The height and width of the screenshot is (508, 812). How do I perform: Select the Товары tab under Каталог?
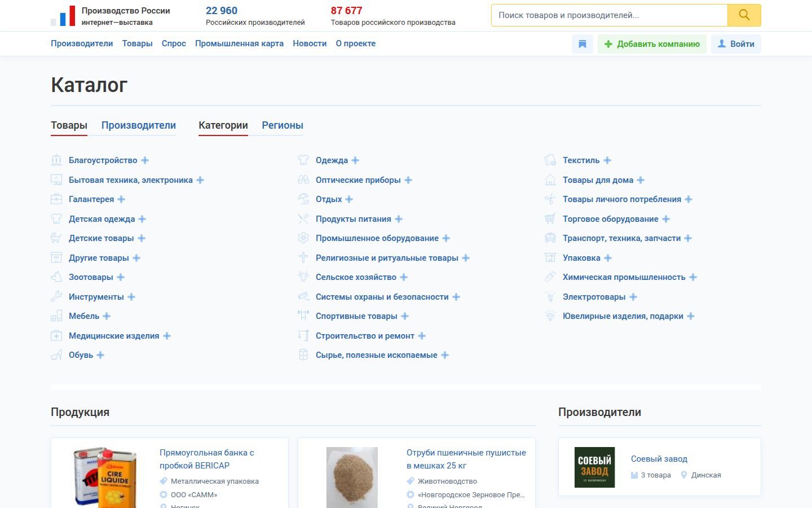[x=69, y=125]
